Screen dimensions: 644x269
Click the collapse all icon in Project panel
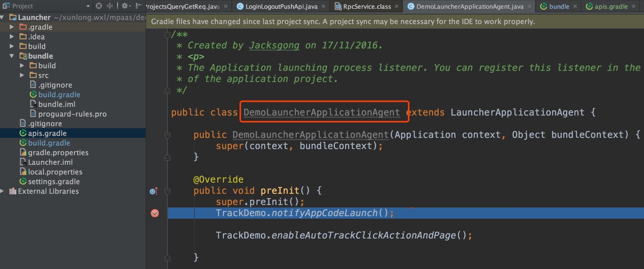tap(110, 6)
